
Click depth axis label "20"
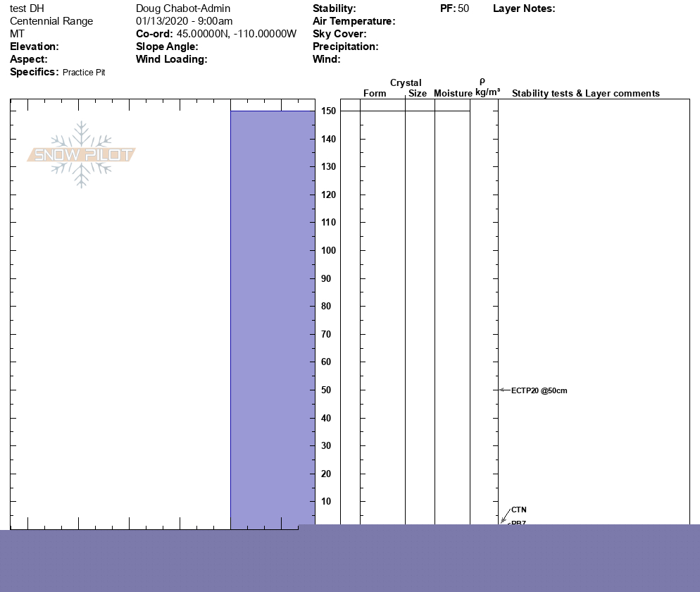(x=326, y=474)
